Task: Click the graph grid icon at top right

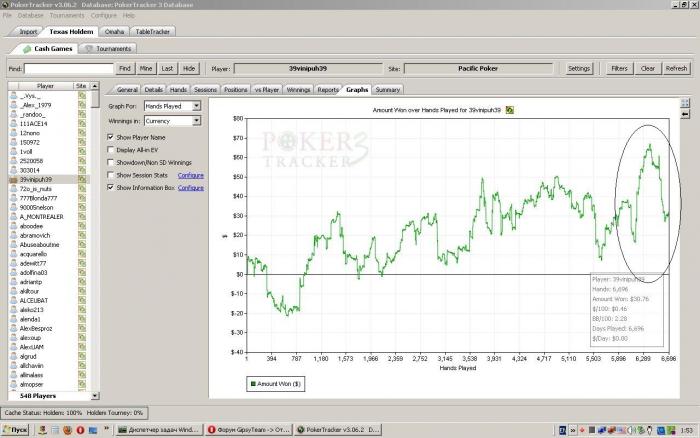Action: pyautogui.click(x=684, y=102)
